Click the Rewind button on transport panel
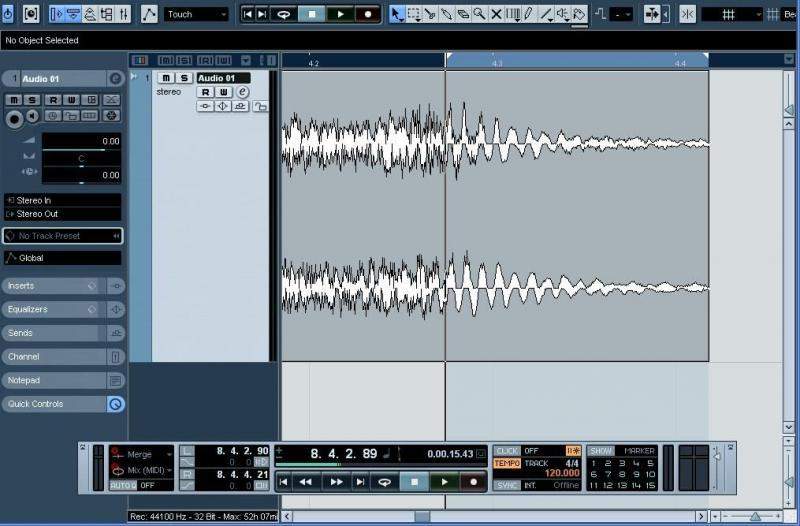 pyautogui.click(x=306, y=482)
